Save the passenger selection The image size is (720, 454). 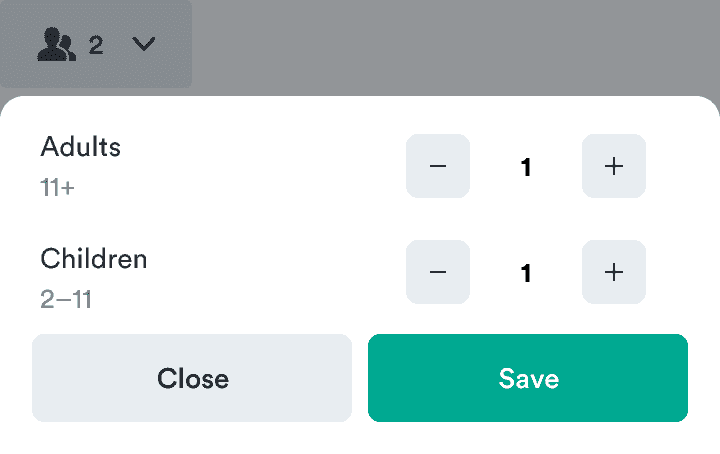click(528, 378)
